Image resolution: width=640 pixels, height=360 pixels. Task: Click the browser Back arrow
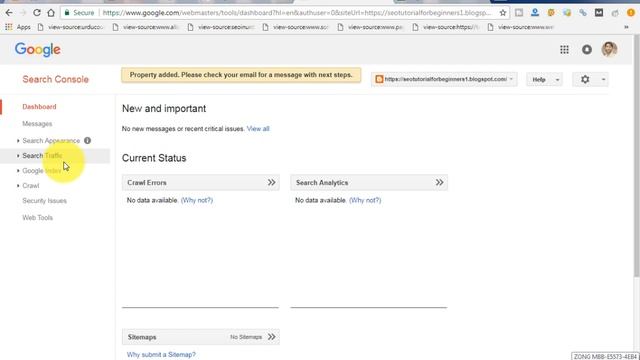click(x=9, y=13)
